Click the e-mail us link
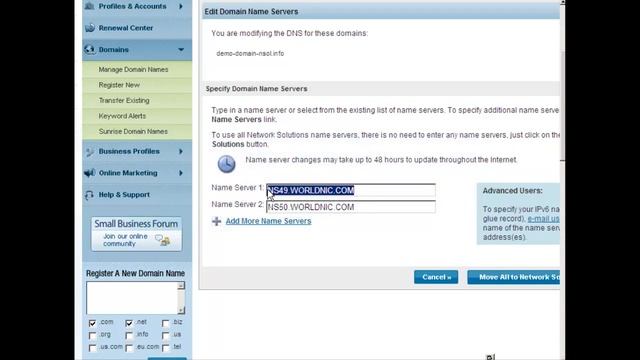 [543, 219]
